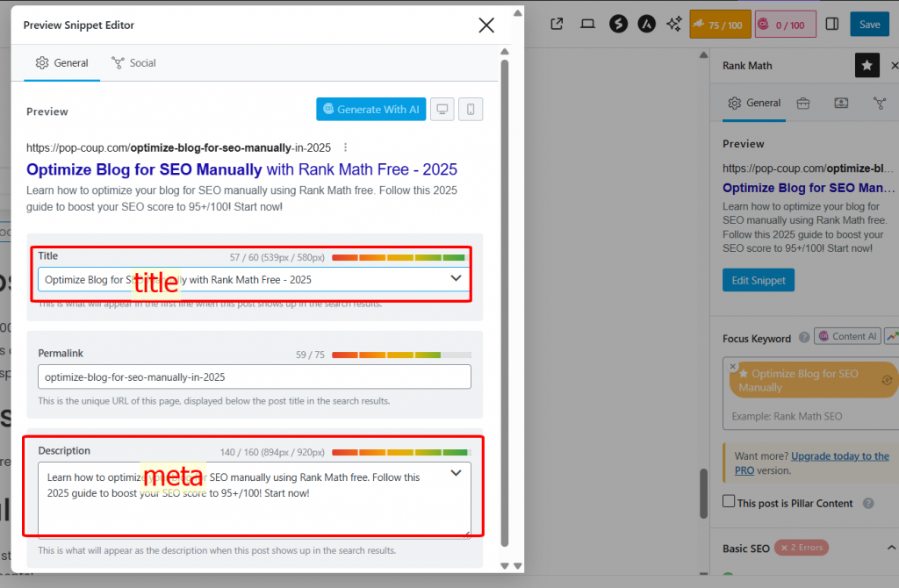Click the Save button
The height and width of the screenshot is (588, 899).
[870, 24]
